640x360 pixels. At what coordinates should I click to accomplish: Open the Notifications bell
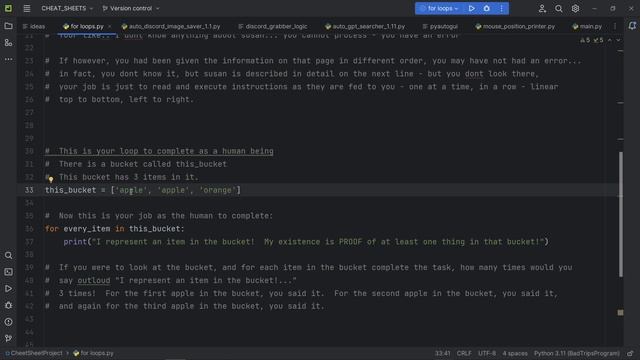click(632, 26)
